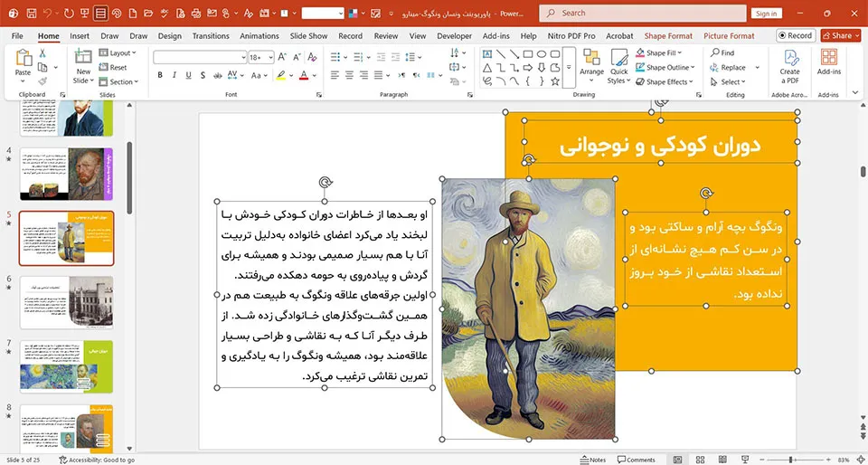Viewport: 868px width, 465px height.
Task: Click the Reset slide button
Action: 114,68
